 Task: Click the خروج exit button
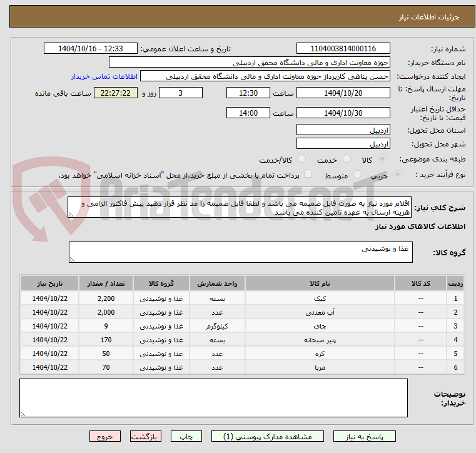tap(105, 437)
